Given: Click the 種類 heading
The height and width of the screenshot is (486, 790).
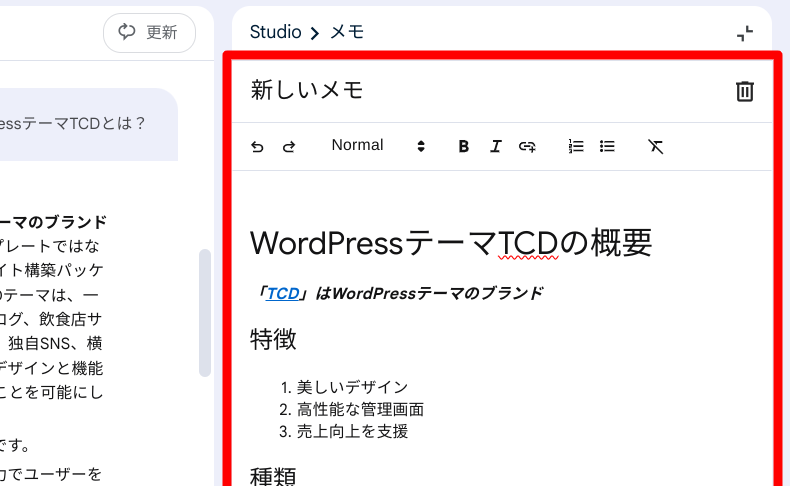Looking at the screenshot, I should (x=273, y=476).
